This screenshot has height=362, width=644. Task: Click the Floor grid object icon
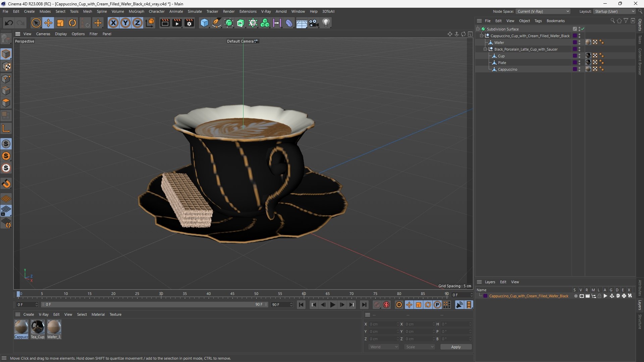(x=302, y=23)
